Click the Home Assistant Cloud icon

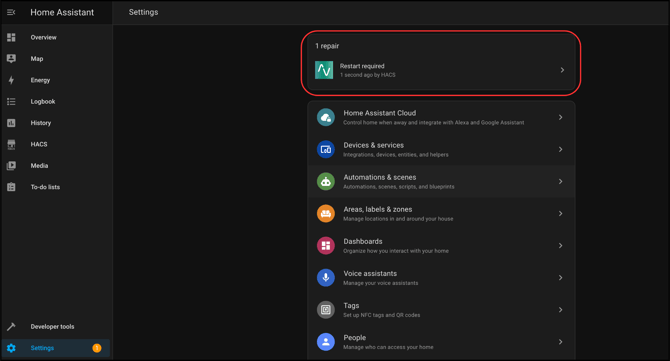coord(326,117)
